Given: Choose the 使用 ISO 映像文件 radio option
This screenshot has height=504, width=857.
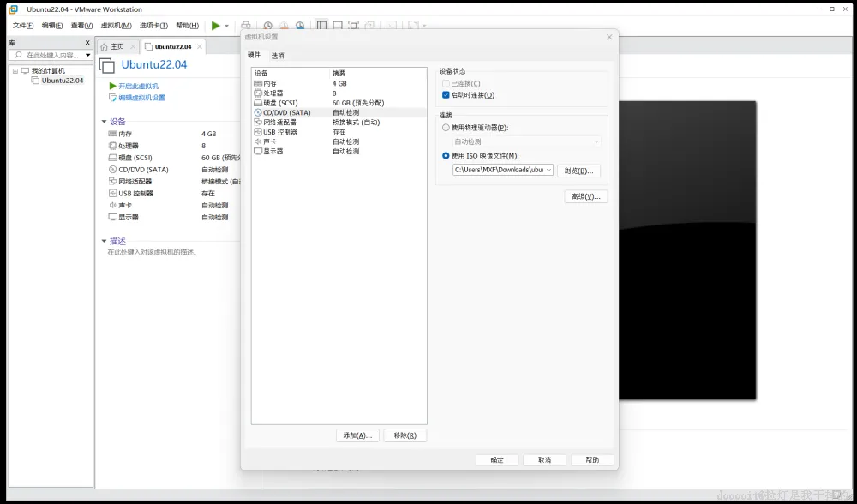Looking at the screenshot, I should (446, 156).
